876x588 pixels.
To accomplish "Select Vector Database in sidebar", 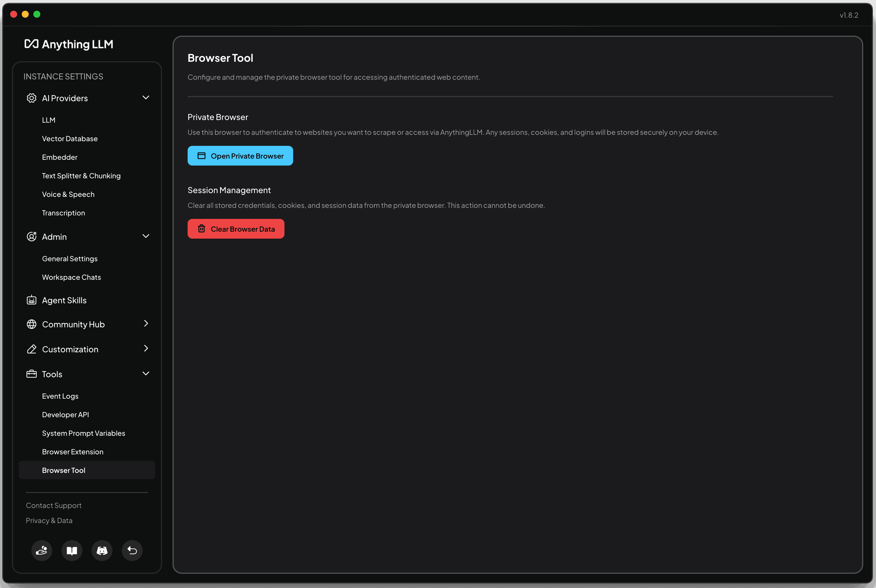I will pos(70,139).
